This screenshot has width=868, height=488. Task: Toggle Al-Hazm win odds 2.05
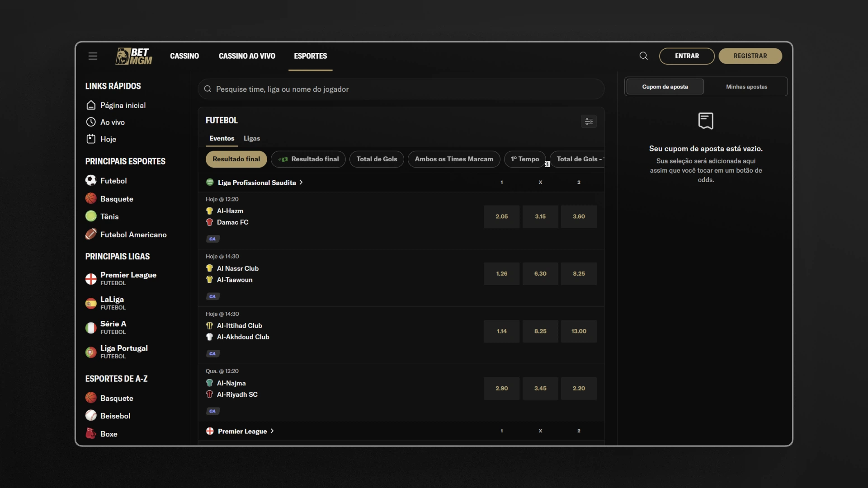(x=502, y=216)
